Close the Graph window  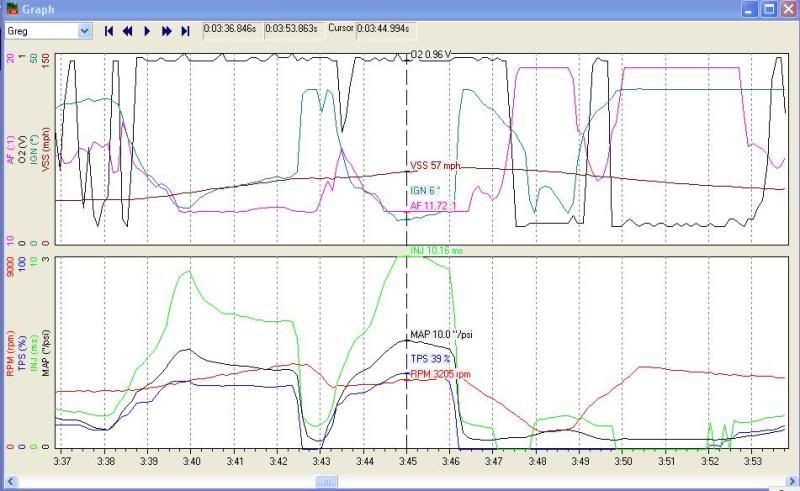coord(785,9)
